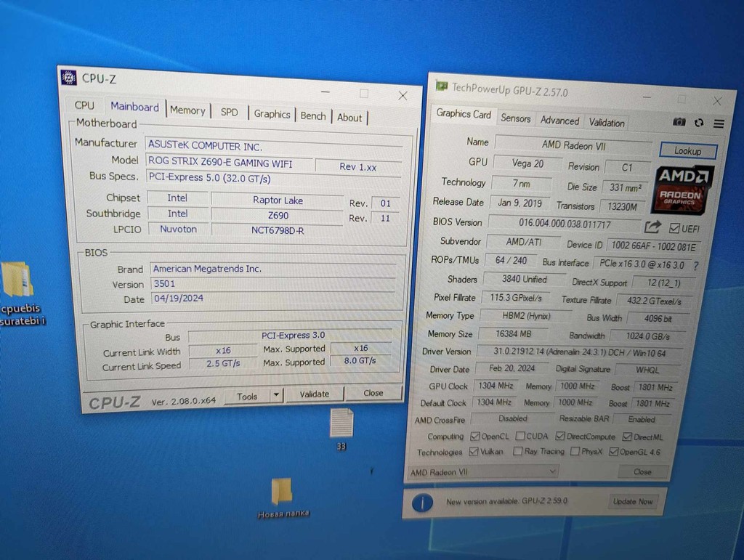This screenshot has width=744, height=560.
Task: Open the Memory tab in CPU-Z
Action: tap(187, 110)
